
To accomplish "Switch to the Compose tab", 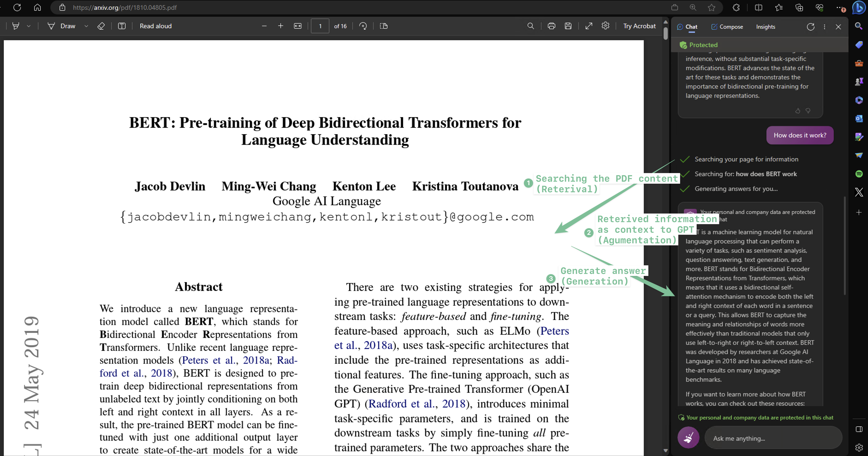I will 727,27.
